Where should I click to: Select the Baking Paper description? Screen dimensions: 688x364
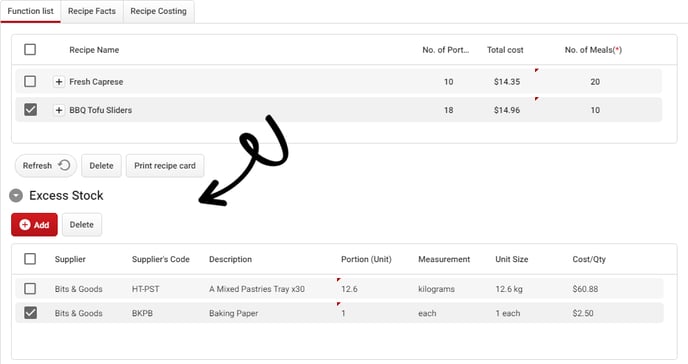click(233, 313)
